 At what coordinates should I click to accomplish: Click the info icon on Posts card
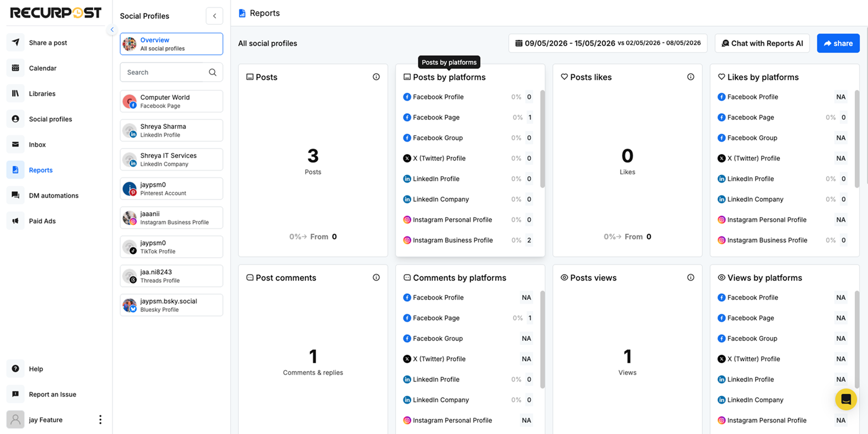click(376, 77)
